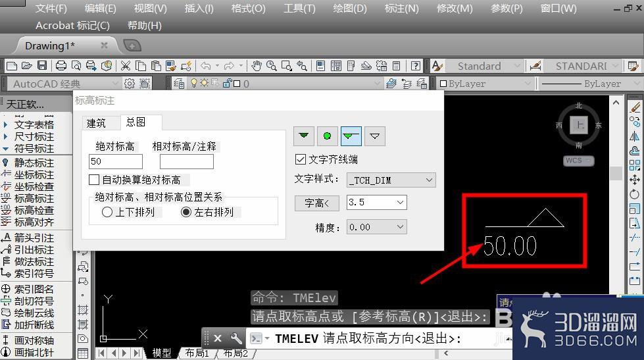Viewport: 644px width, 360px height.
Task: Switch to 布局1 layout tab
Action: click(x=197, y=353)
